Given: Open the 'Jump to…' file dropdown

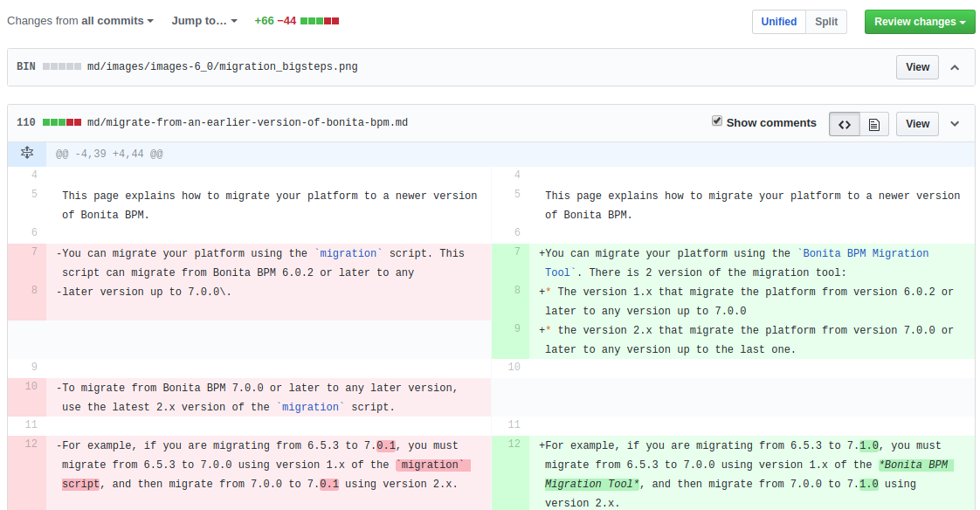Looking at the screenshot, I should tap(204, 21).
